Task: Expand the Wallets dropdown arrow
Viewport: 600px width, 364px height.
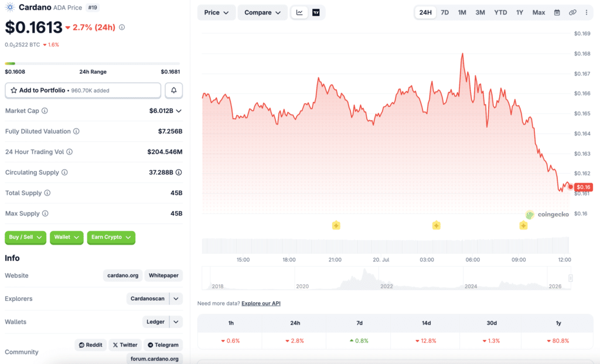Action: [176, 322]
